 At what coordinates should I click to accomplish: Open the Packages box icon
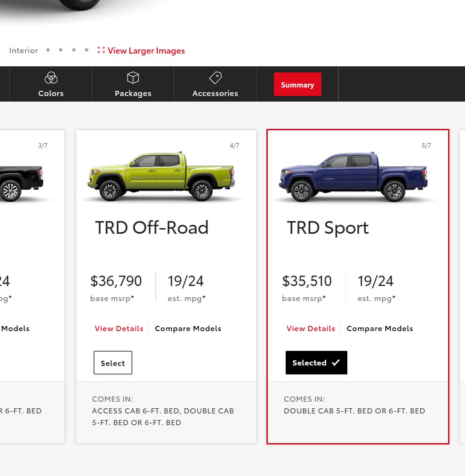click(133, 78)
